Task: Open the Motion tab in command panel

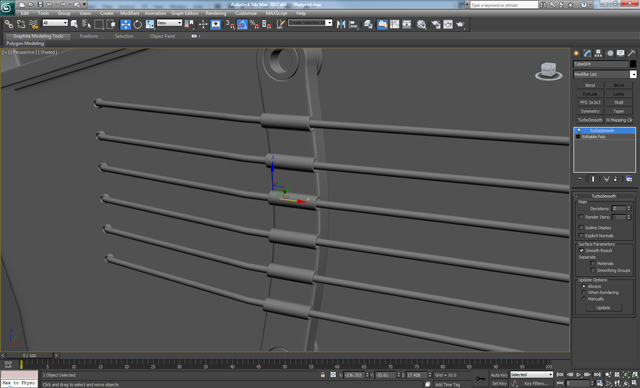Action: (610, 53)
